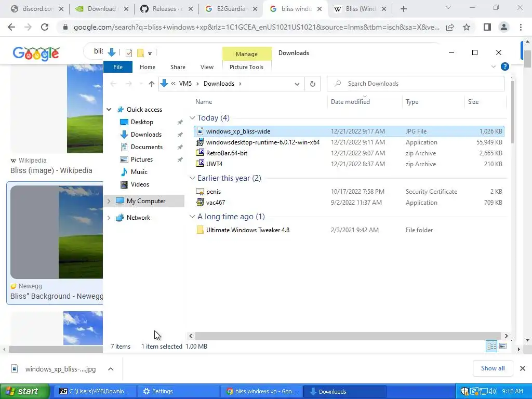This screenshot has height=399, width=532.
Task: Select the vac467 application file
Action: (x=349, y=203)
